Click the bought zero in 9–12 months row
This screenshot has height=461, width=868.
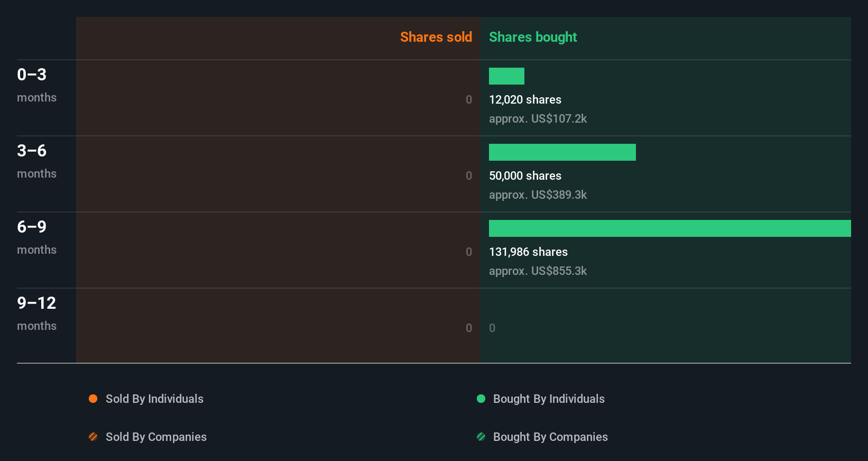pos(492,328)
